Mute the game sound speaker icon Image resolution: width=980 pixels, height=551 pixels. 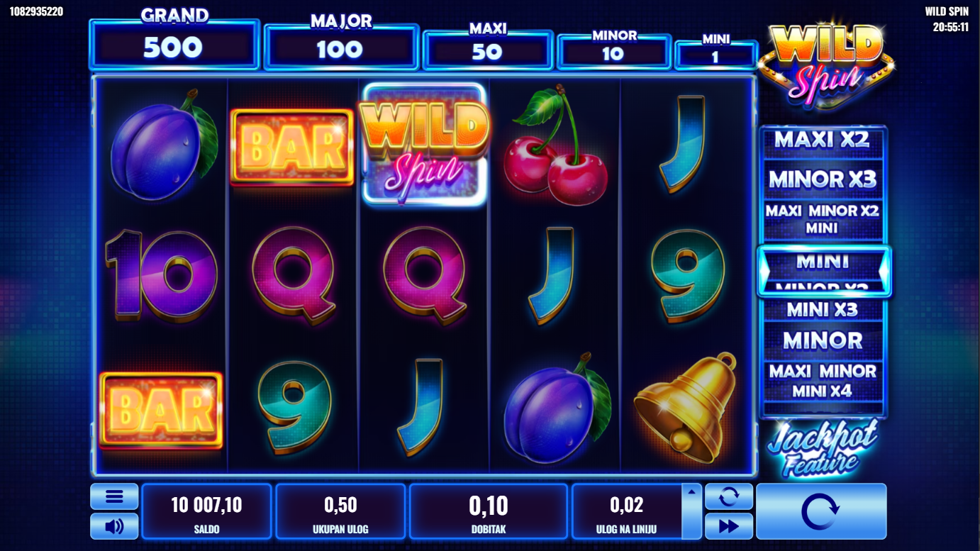pyautogui.click(x=114, y=526)
